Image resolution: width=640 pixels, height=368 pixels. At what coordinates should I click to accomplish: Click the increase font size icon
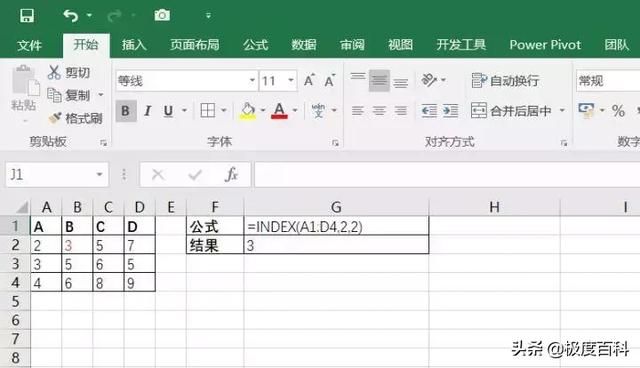(309, 80)
